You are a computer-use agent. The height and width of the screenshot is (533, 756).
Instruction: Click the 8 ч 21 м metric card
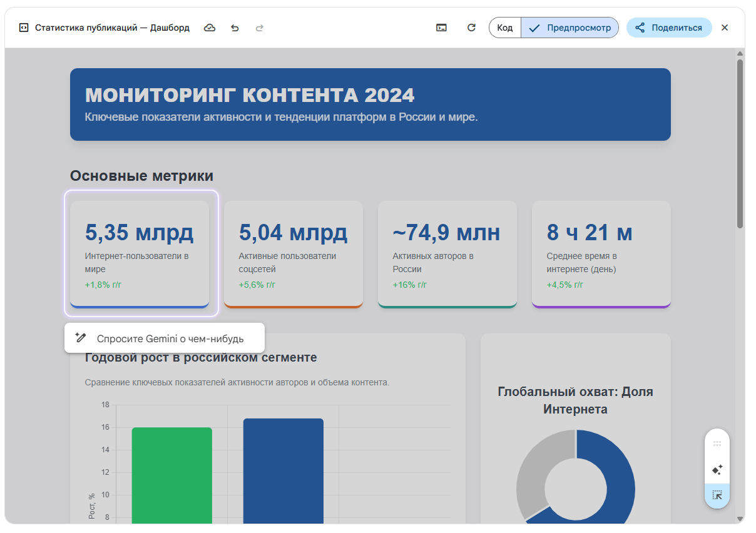[x=601, y=253]
